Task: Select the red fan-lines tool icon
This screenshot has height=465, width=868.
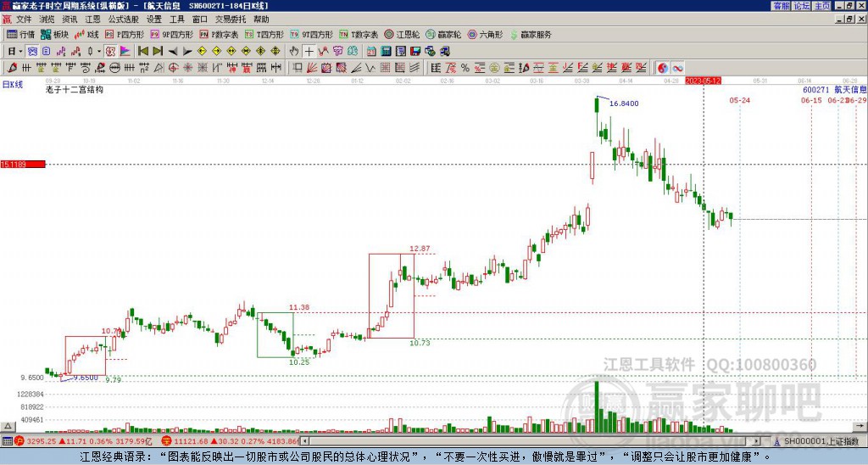Action: [312, 68]
